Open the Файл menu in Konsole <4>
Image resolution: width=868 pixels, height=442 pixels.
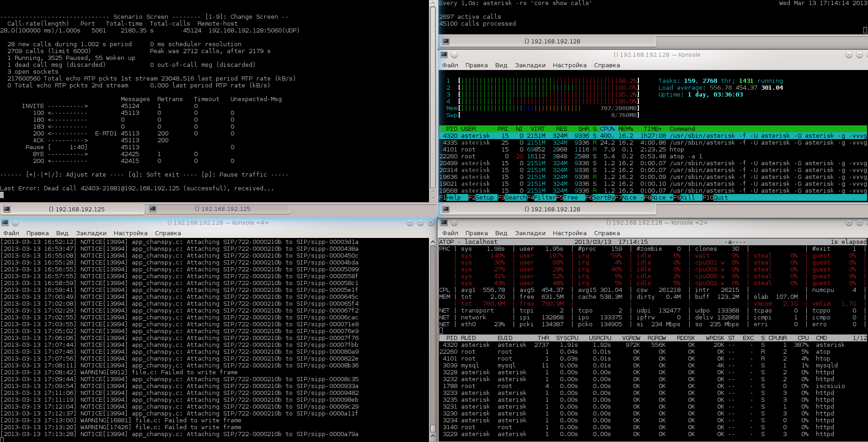11,233
